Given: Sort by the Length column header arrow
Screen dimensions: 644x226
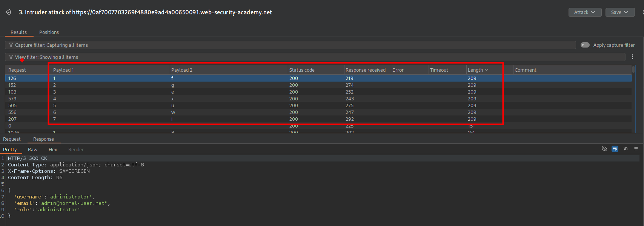Looking at the screenshot, I should click(486, 70).
